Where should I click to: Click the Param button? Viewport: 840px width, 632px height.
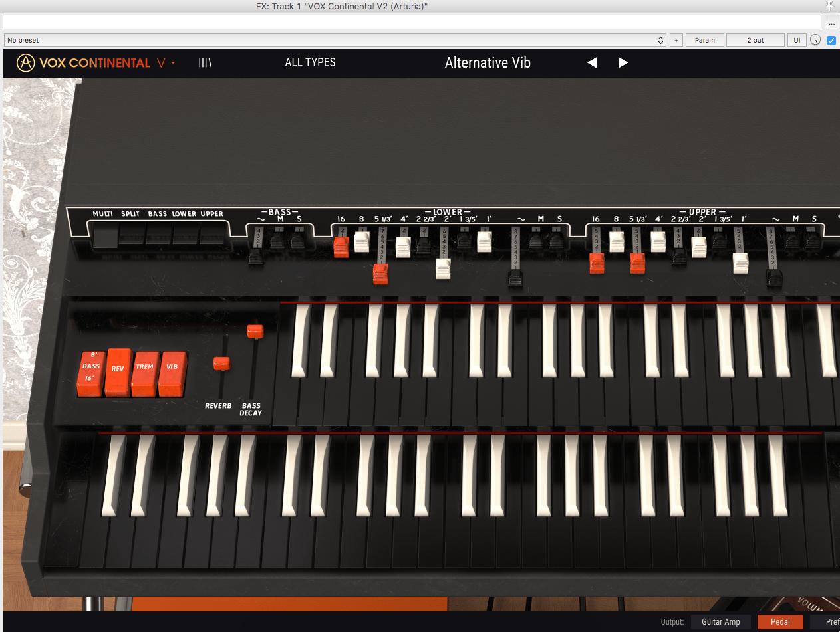click(705, 40)
